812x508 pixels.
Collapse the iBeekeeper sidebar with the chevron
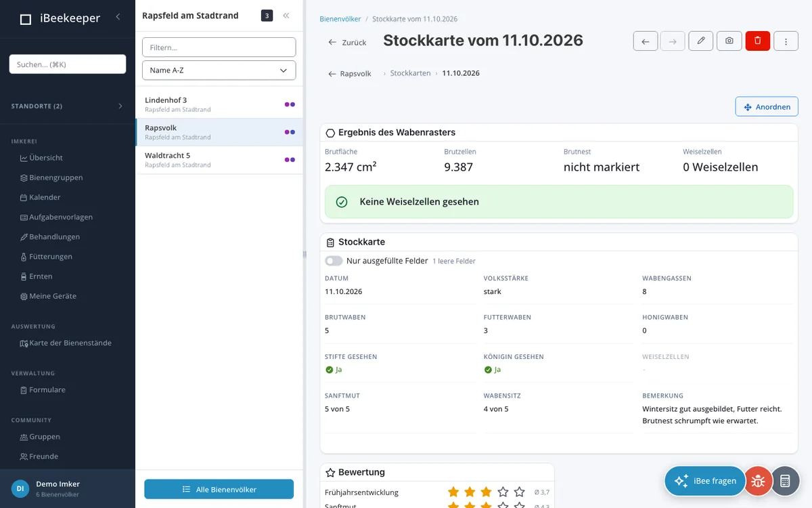(118, 17)
